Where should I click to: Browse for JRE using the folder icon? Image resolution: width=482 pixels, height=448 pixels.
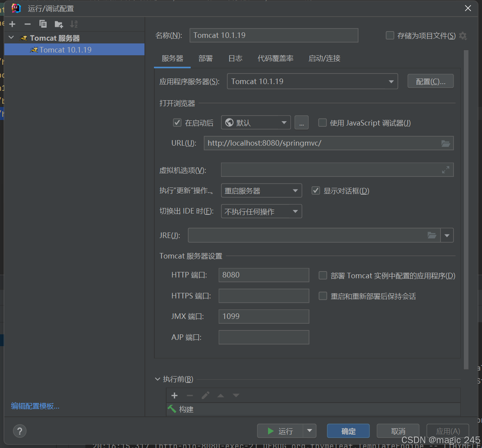pos(432,235)
